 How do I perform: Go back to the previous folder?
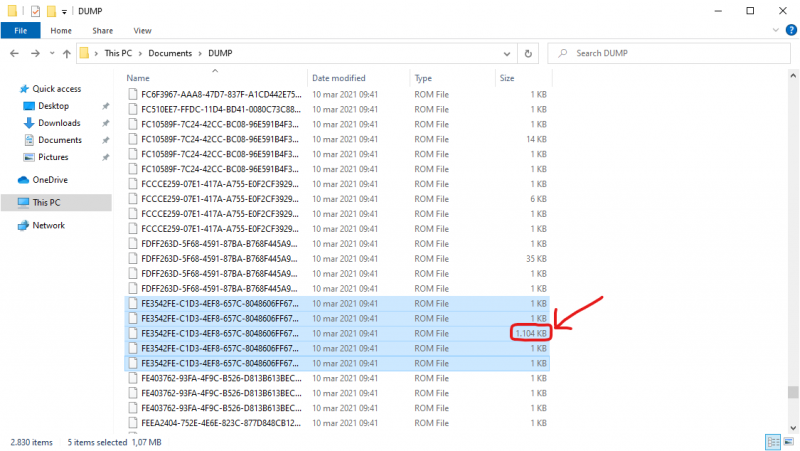(14, 53)
